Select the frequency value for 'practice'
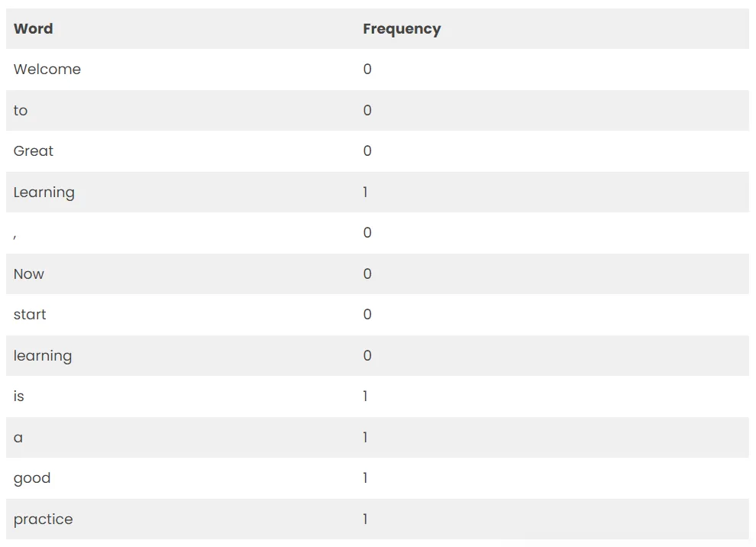 366,519
